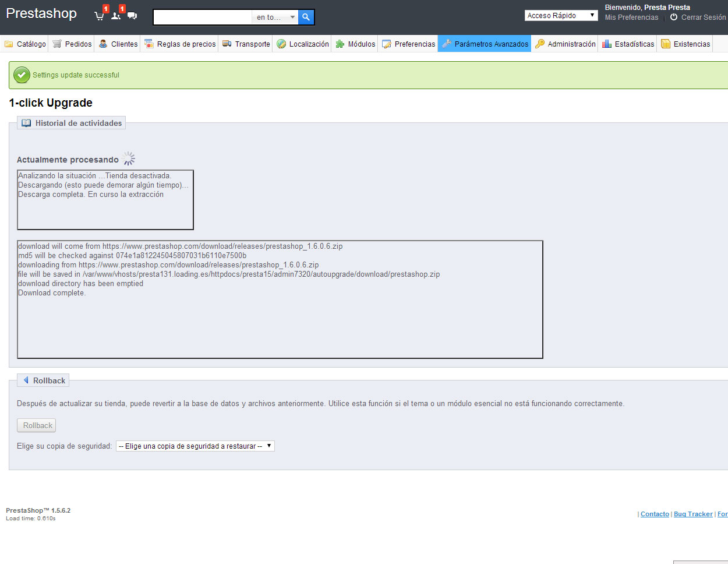Viewport: 728px width, 564px height.
Task: Open the Clientes menu
Action: click(x=118, y=44)
